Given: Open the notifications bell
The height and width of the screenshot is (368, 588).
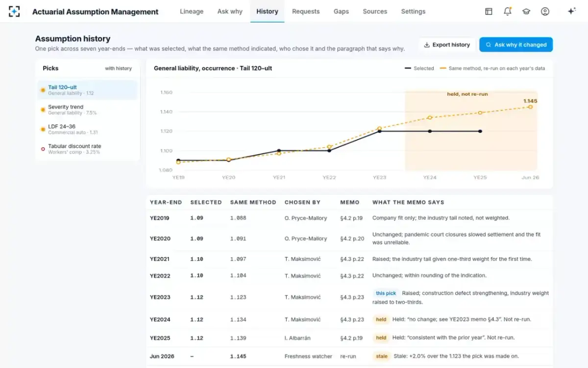Looking at the screenshot, I should (x=508, y=11).
